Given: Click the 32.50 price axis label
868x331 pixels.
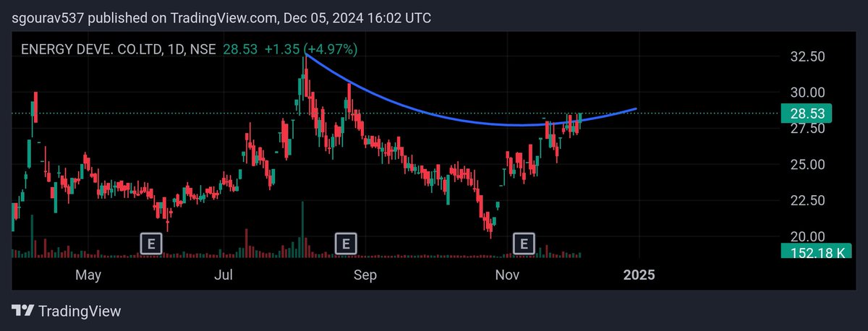Looking at the screenshot, I should (x=808, y=56).
